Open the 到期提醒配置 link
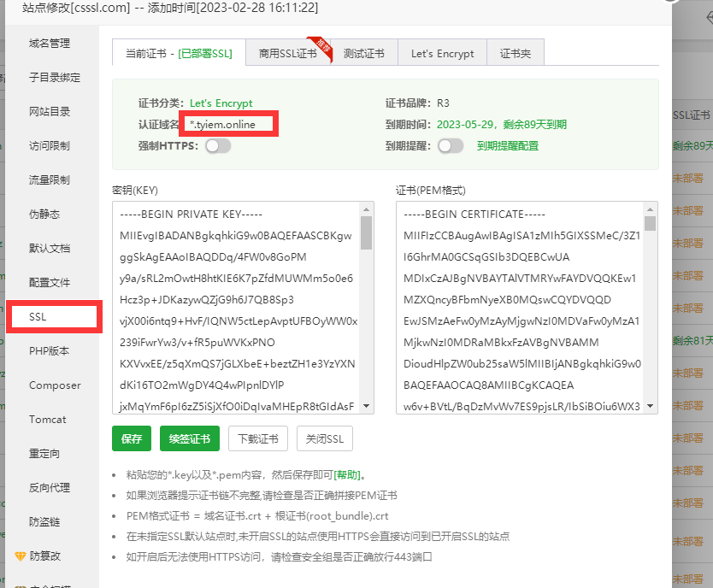 (508, 146)
